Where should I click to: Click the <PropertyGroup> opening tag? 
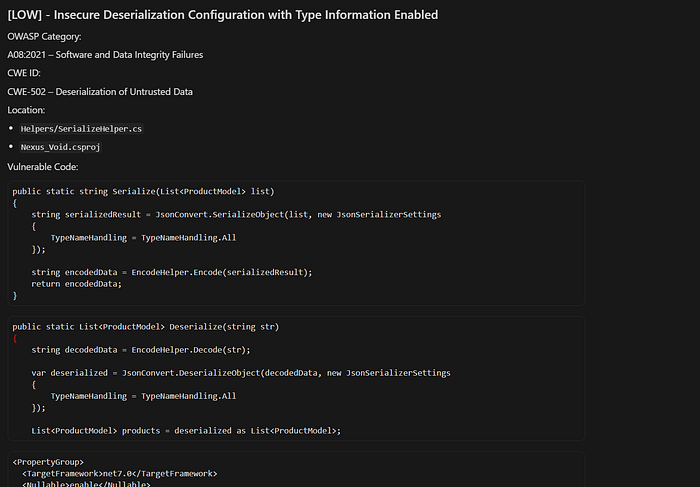[48, 462]
